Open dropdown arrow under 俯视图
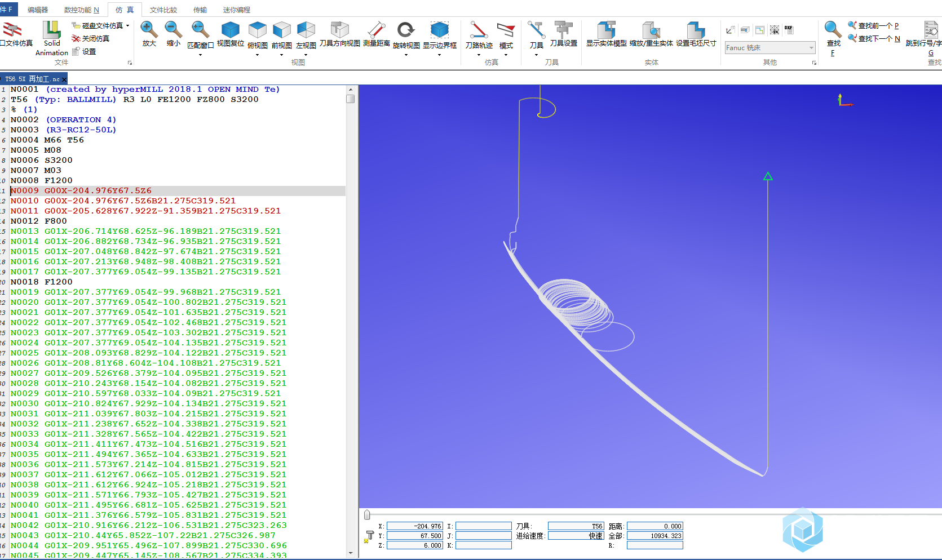 258,55
